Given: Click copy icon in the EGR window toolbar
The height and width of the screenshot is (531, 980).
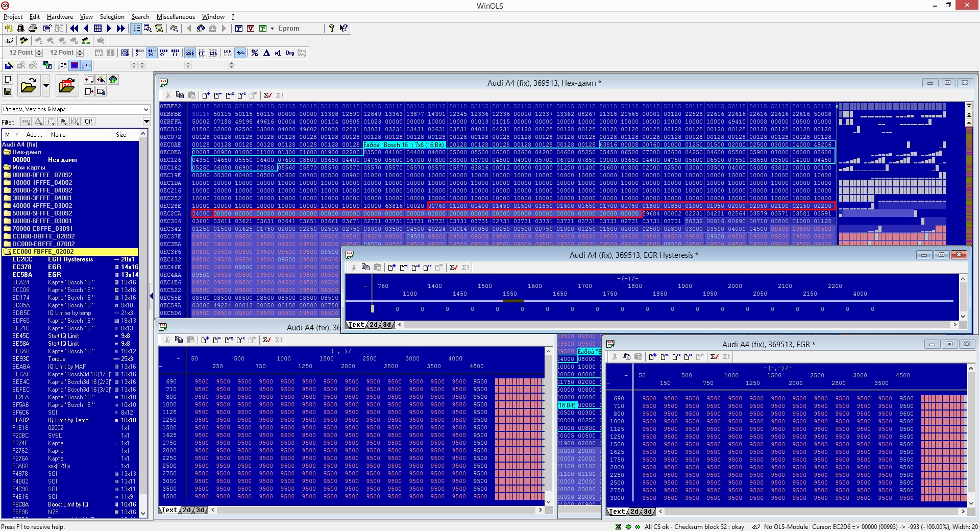Looking at the screenshot, I should (626, 356).
